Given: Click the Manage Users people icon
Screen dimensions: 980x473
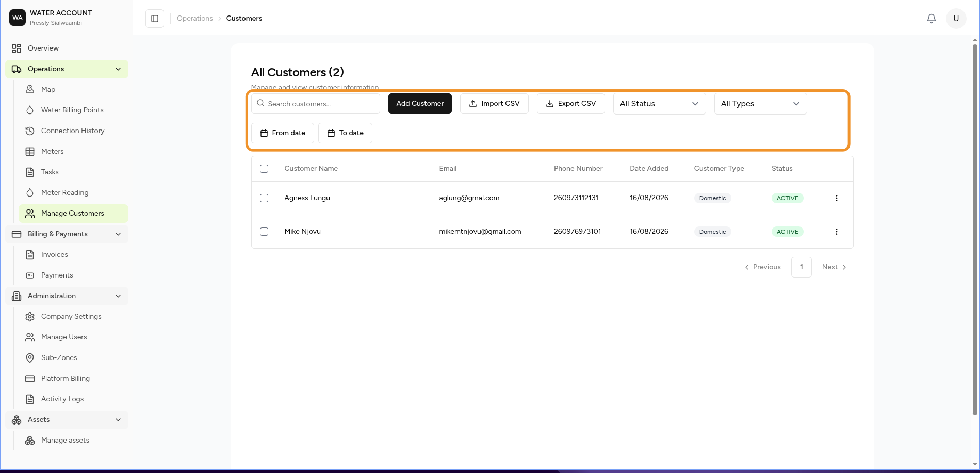Looking at the screenshot, I should pos(30,337).
